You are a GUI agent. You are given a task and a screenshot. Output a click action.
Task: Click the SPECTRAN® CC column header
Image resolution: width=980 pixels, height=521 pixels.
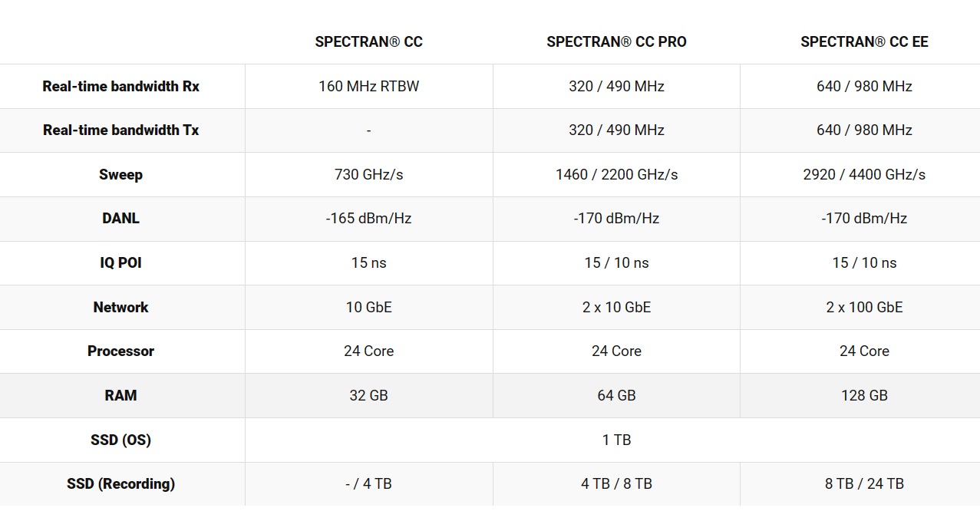click(x=368, y=42)
